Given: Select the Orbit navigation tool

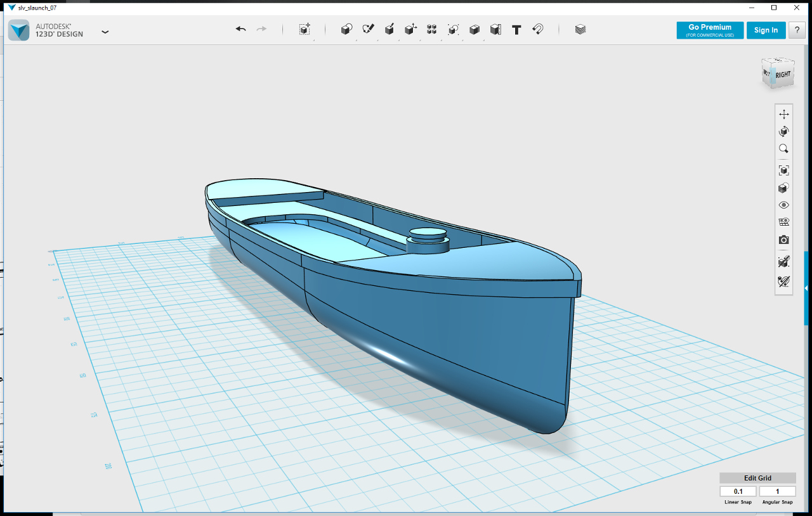Looking at the screenshot, I should [784, 131].
